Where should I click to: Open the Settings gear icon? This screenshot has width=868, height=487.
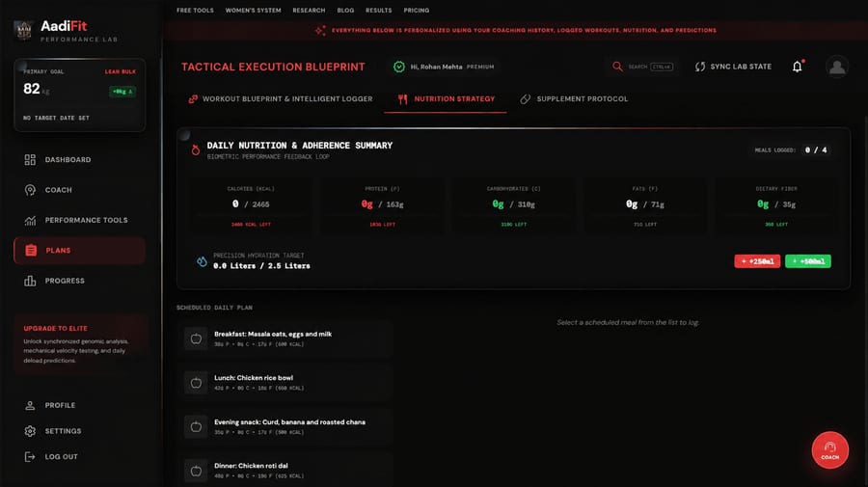pos(30,431)
